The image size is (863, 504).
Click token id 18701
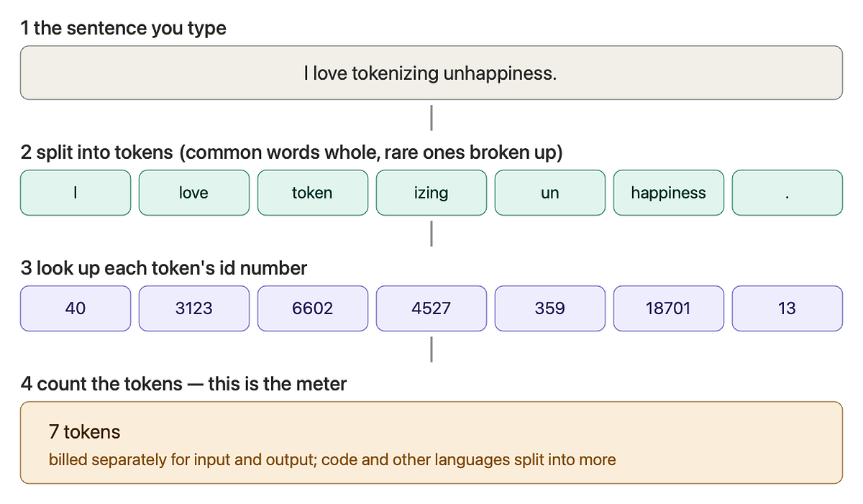(x=669, y=308)
